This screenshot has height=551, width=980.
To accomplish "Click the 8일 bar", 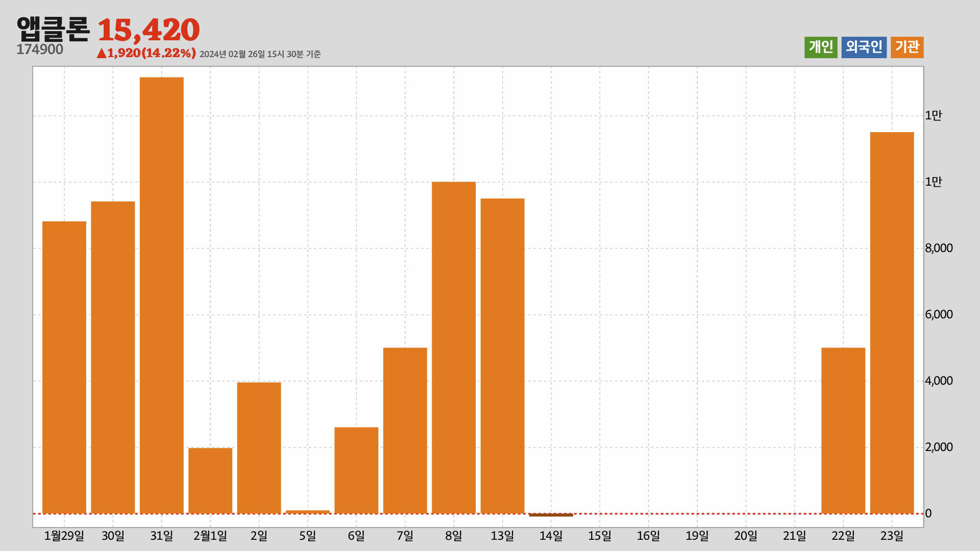I will [x=454, y=348].
